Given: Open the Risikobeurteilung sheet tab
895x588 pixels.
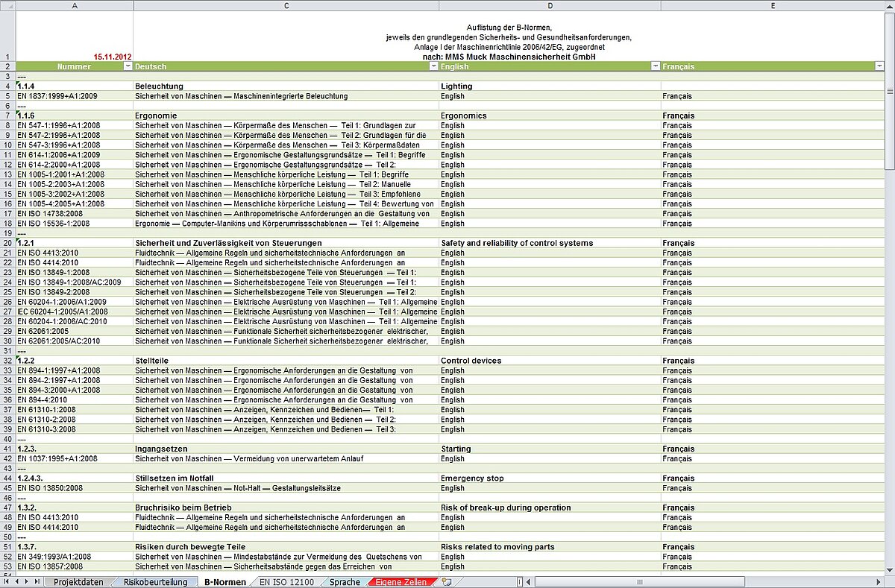Looking at the screenshot, I should click(155, 581).
